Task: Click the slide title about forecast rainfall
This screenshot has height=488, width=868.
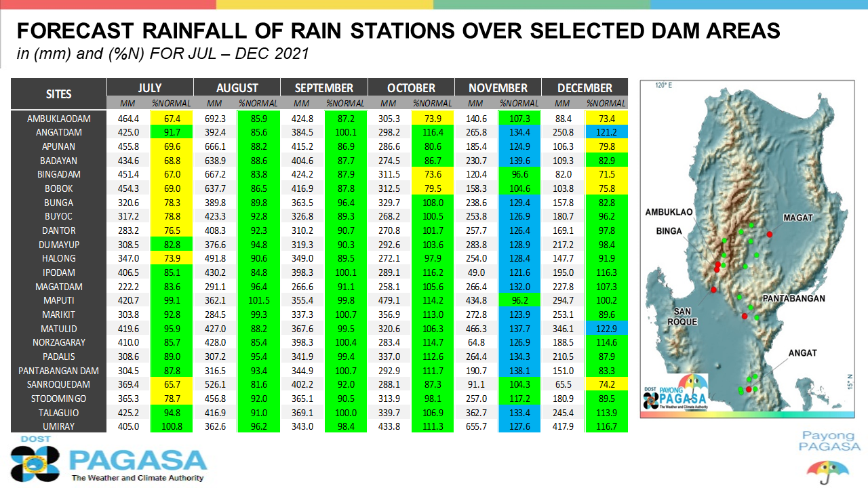Action: click(398, 31)
